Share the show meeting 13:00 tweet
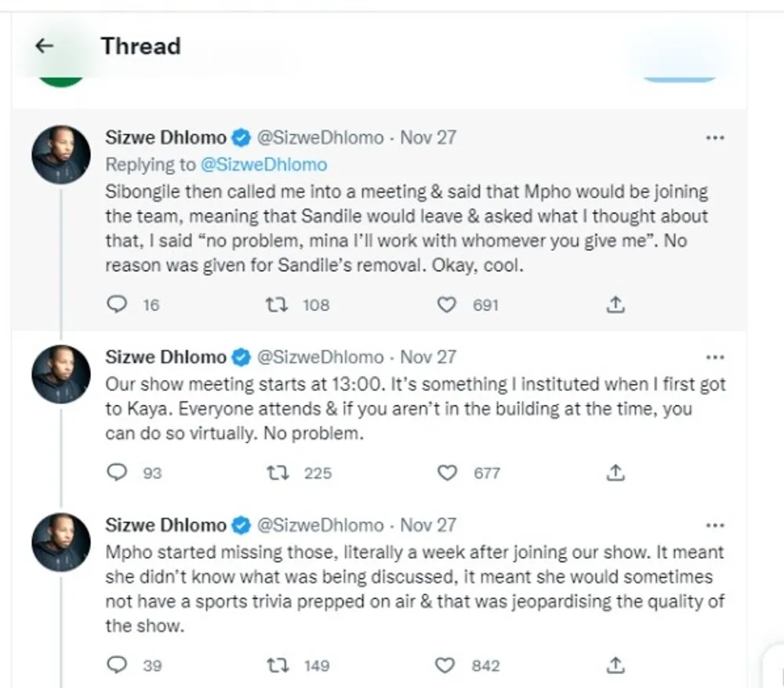 point(616,473)
